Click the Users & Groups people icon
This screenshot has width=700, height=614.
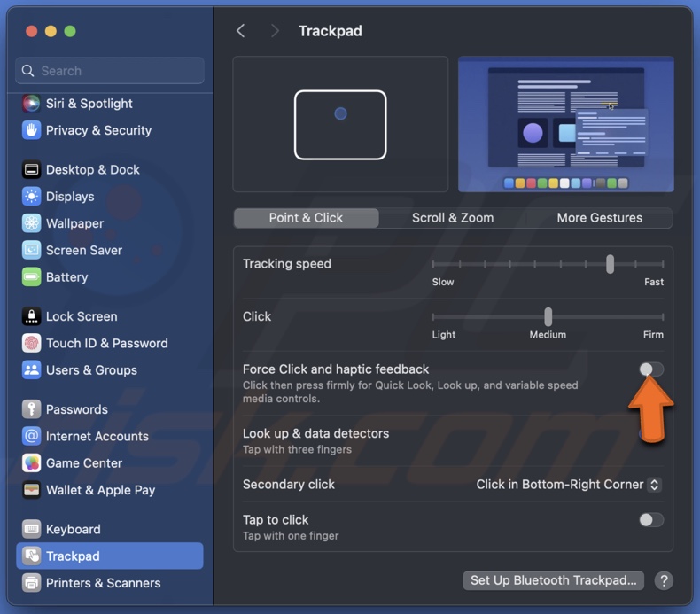coord(31,369)
